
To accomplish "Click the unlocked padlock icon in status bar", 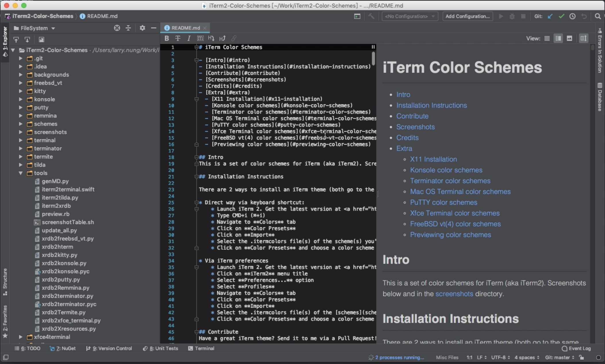I will 581,357.
